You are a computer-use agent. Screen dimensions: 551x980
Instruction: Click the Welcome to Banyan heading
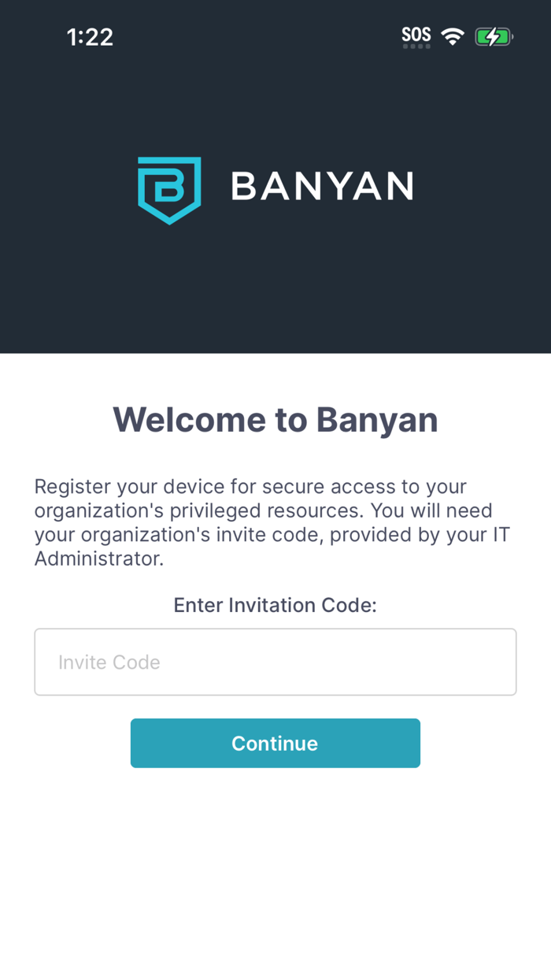click(275, 419)
